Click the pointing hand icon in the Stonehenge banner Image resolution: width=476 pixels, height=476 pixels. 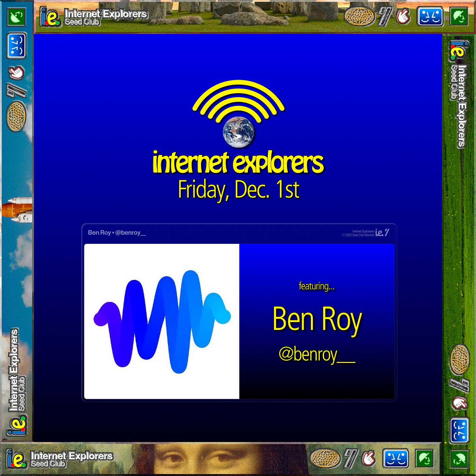coord(403,16)
